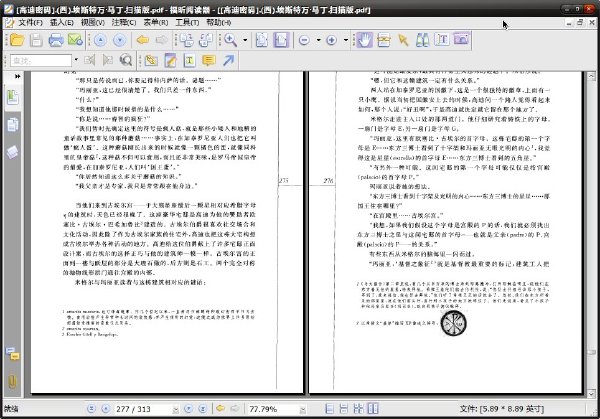Open the Comments side panel icon
600x419 pixels.
tap(12, 354)
